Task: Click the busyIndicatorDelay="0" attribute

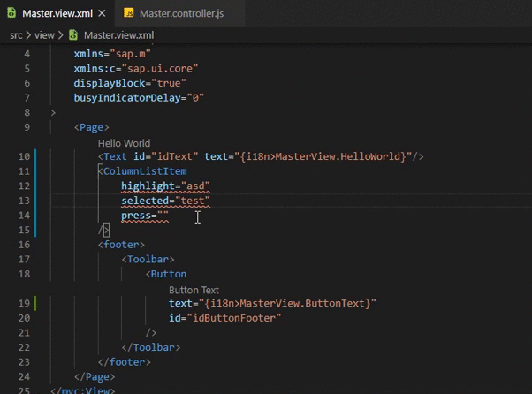Action: [x=139, y=98]
